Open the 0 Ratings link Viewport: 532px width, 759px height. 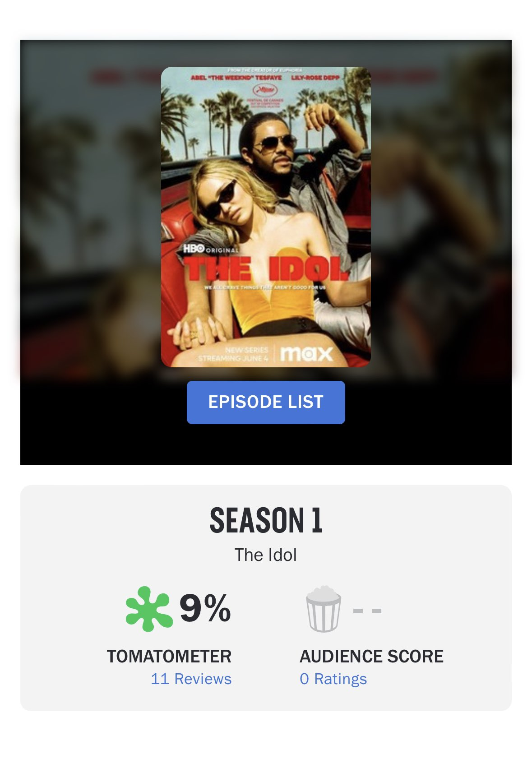[333, 679]
